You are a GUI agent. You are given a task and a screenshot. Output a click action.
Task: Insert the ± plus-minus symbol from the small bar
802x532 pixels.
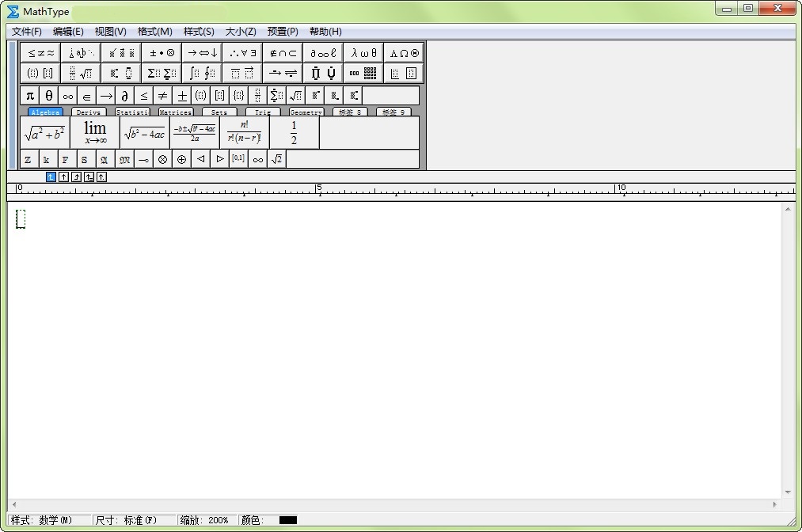click(x=181, y=96)
